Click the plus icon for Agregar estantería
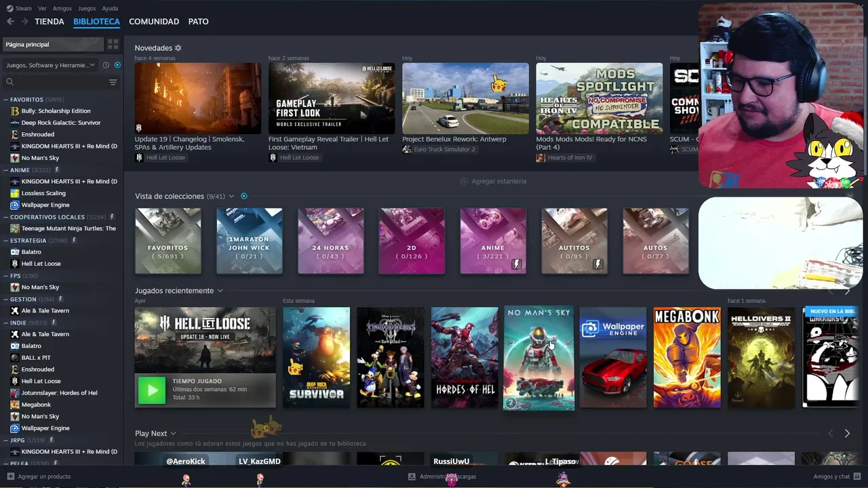 [x=465, y=181]
